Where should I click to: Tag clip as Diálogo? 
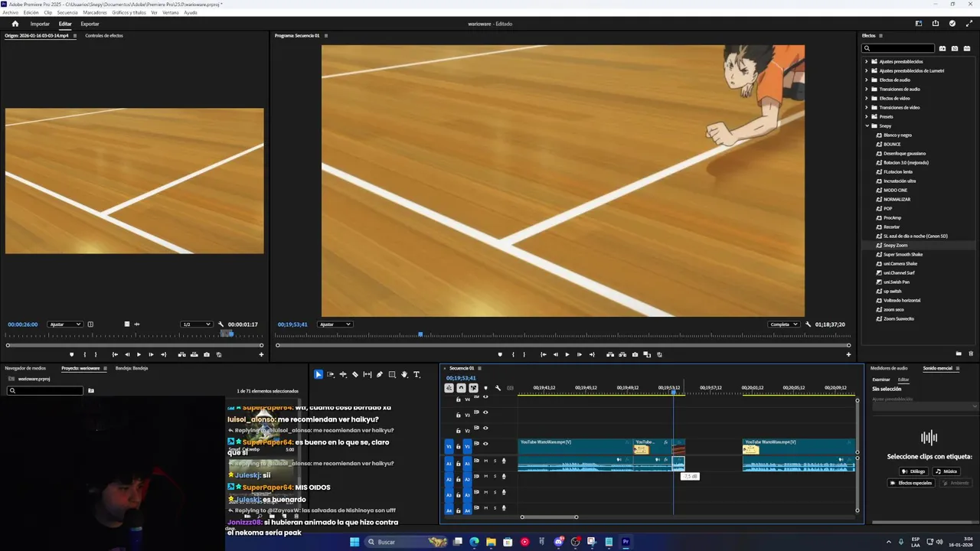913,471
